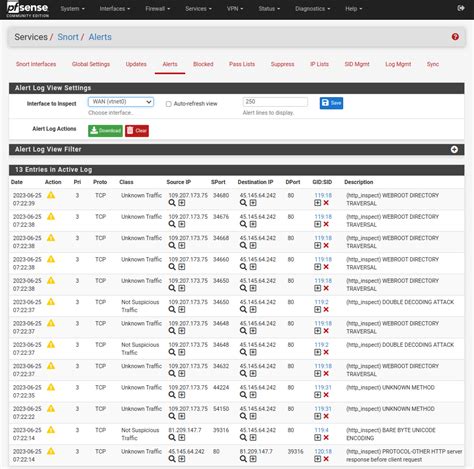Viewport: 474px width, 469px height.
Task: Switch to the Blocked tab
Action: point(203,64)
